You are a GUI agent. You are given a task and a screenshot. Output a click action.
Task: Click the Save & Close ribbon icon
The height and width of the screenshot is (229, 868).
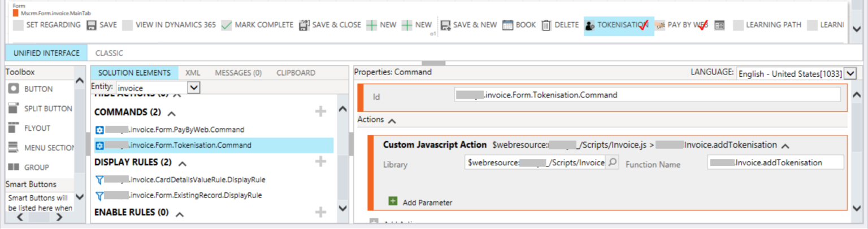304,25
